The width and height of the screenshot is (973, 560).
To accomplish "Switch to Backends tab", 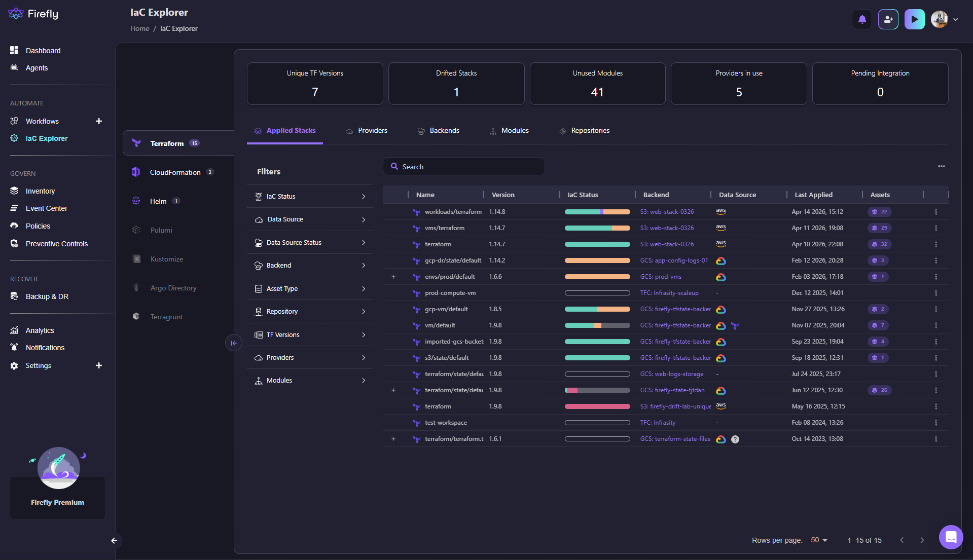I will click(438, 131).
